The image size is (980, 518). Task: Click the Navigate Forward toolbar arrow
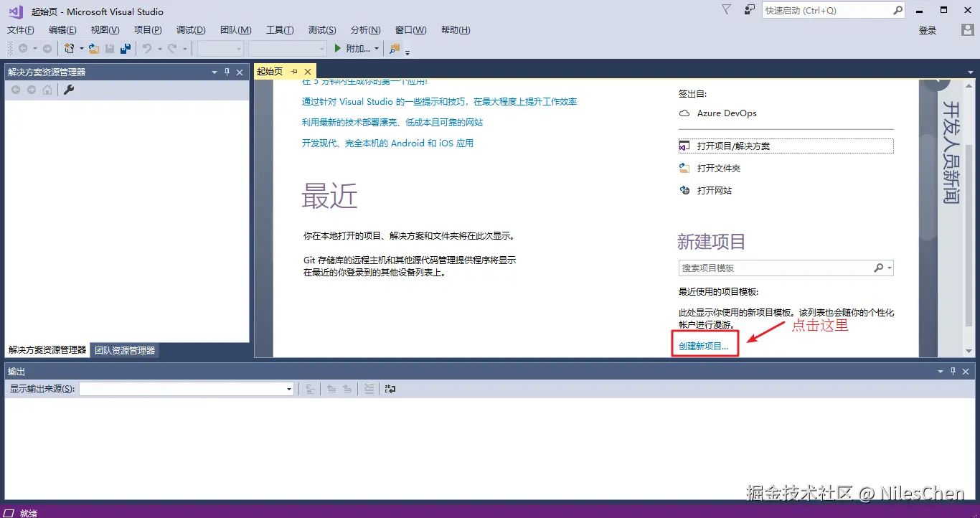point(47,48)
